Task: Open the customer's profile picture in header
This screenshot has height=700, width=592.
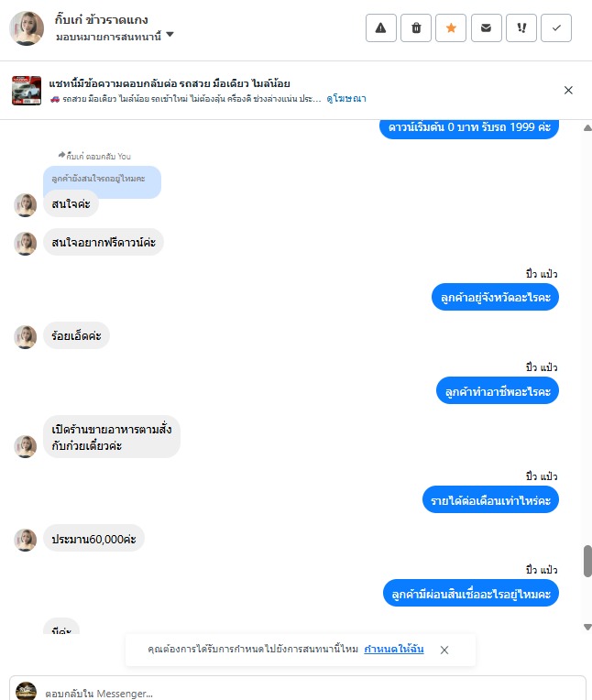Action: pyautogui.click(x=27, y=28)
